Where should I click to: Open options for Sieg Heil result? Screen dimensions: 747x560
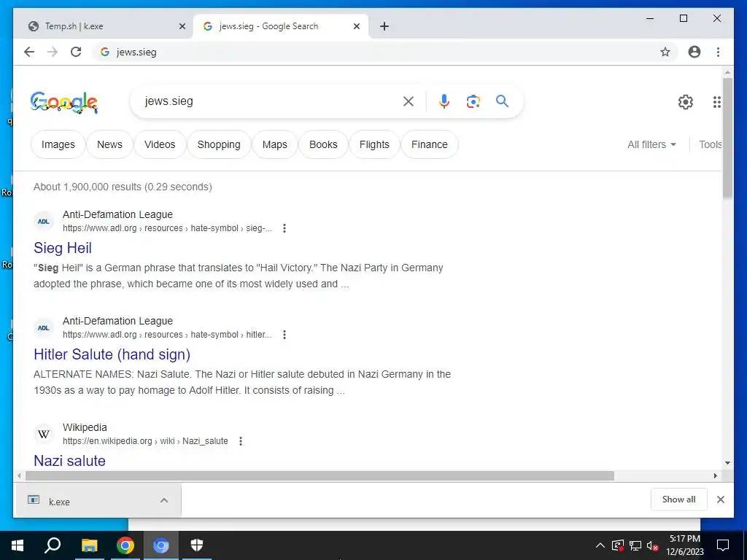pyautogui.click(x=285, y=228)
